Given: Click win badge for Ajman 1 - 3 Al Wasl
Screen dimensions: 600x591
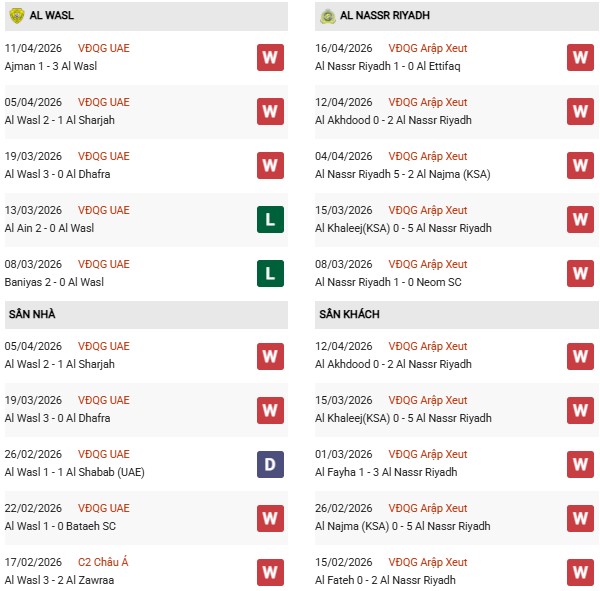Looking at the screenshot, I should [270, 57].
